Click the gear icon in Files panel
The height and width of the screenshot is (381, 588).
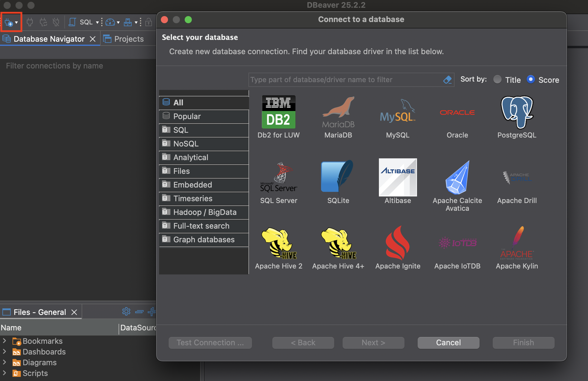click(126, 312)
